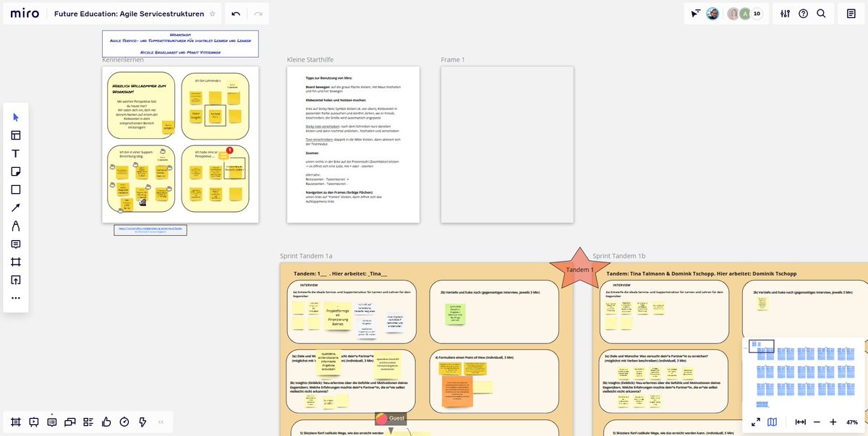Fit board to screen width

click(800, 422)
